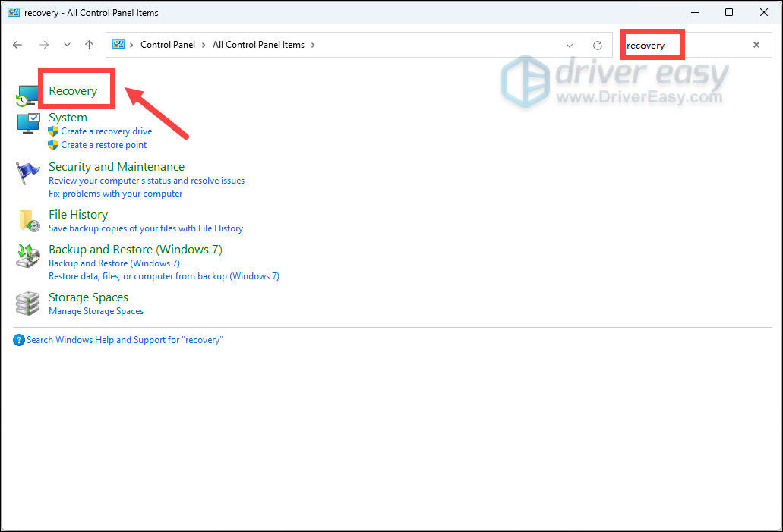Screen dimensions: 783x532
Task: Go back with the back arrow
Action: [x=17, y=45]
